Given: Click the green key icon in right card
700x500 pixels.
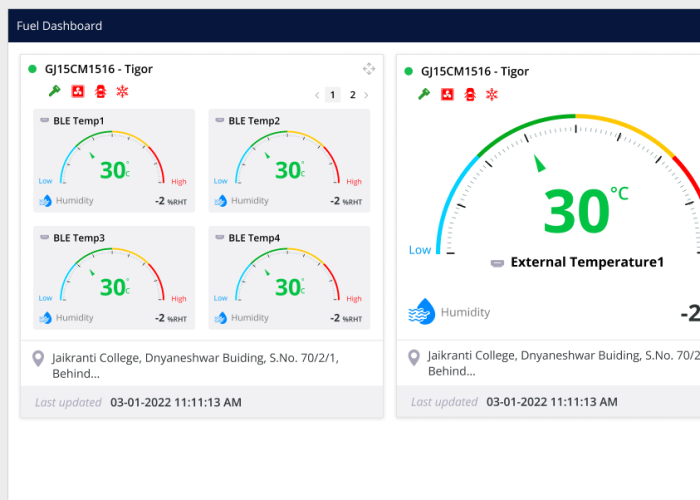Looking at the screenshot, I should [424, 95].
